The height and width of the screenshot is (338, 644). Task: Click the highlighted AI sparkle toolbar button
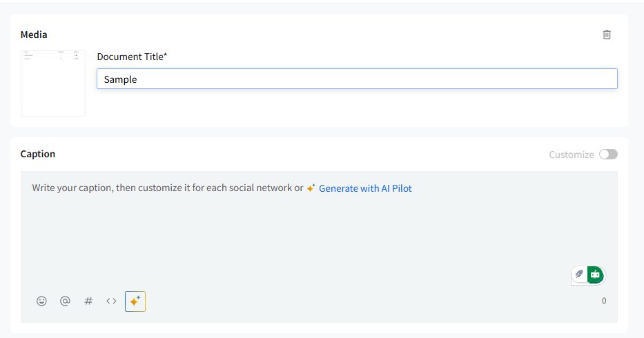tap(135, 301)
